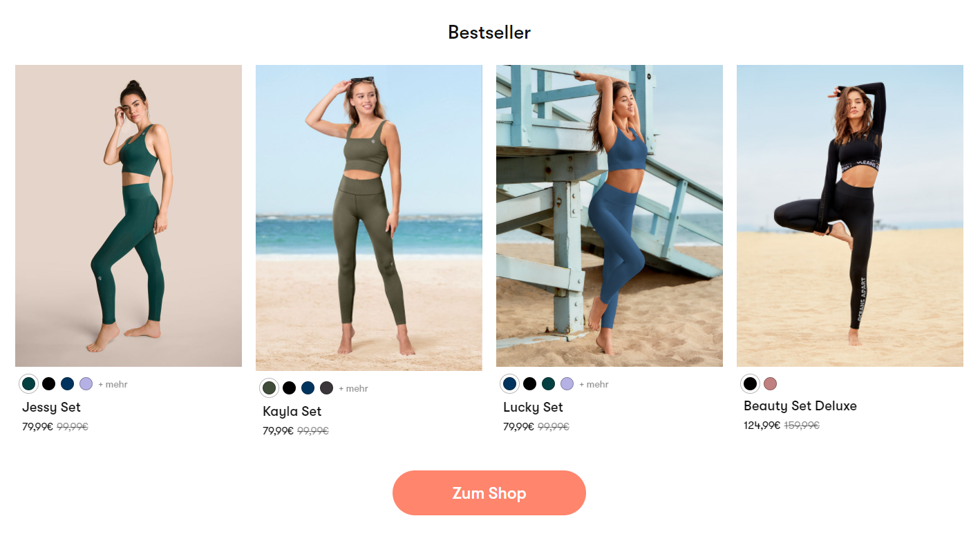The image size is (980, 554).
Task: Show more color options for Kayla Set
Action: tap(353, 389)
